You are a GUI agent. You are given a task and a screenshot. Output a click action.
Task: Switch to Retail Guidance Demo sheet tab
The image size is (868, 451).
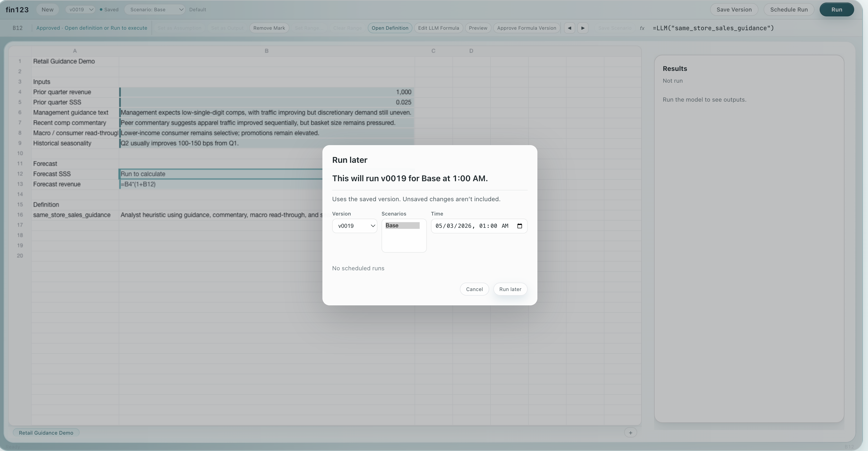click(46, 433)
